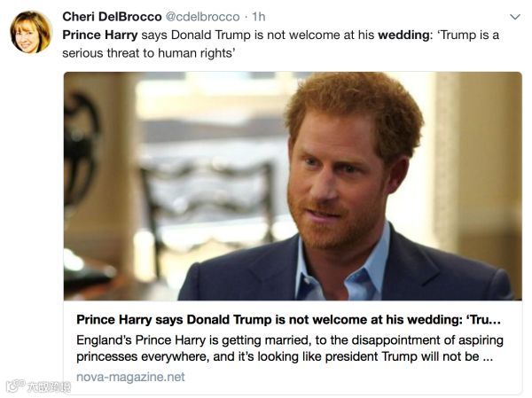Viewport: 532px width, 398px height.
Task: Click the dark sculpture in preview image
Action: click(81, 149)
